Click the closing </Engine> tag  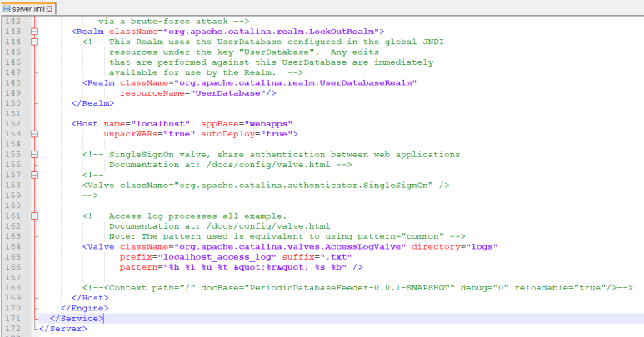click(85, 309)
